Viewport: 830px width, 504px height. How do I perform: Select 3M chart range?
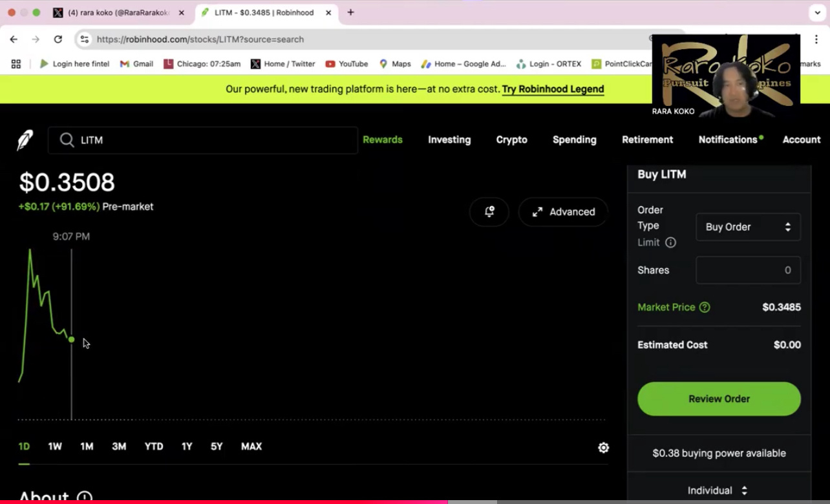pyautogui.click(x=119, y=446)
